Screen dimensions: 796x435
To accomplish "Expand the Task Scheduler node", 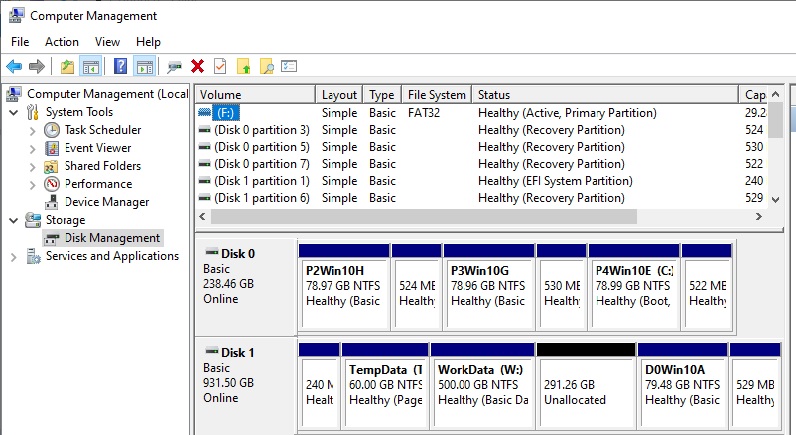I will (x=32, y=130).
